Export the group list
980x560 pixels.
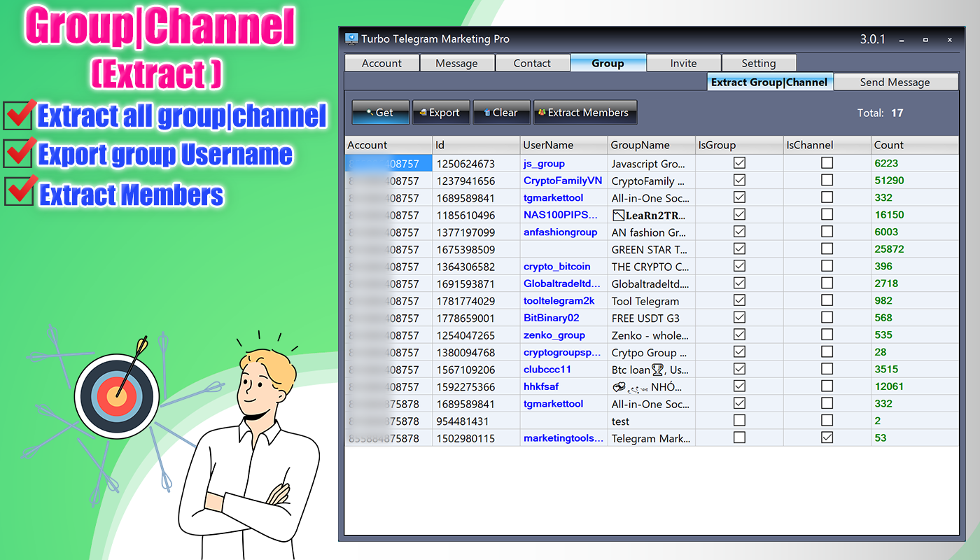(x=441, y=113)
